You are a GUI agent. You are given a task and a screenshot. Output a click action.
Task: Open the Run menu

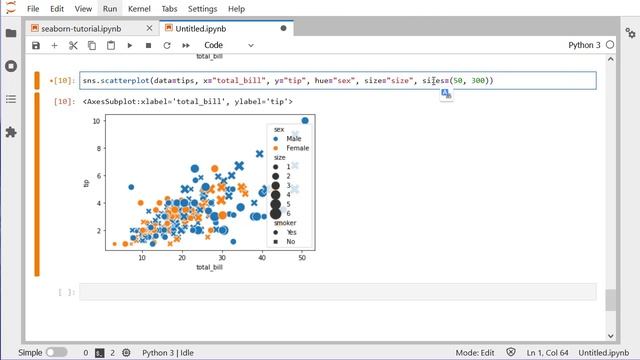point(110,9)
